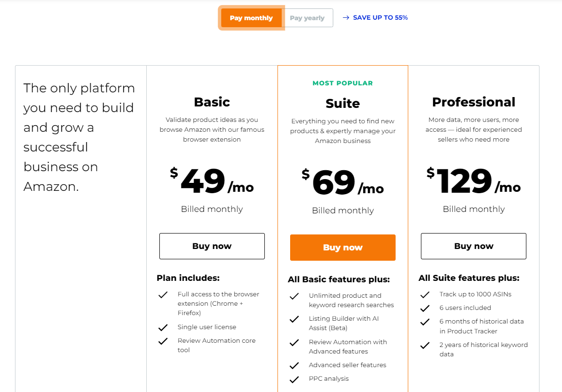
Task: Switch to Pay yearly billing
Action: 307,18
